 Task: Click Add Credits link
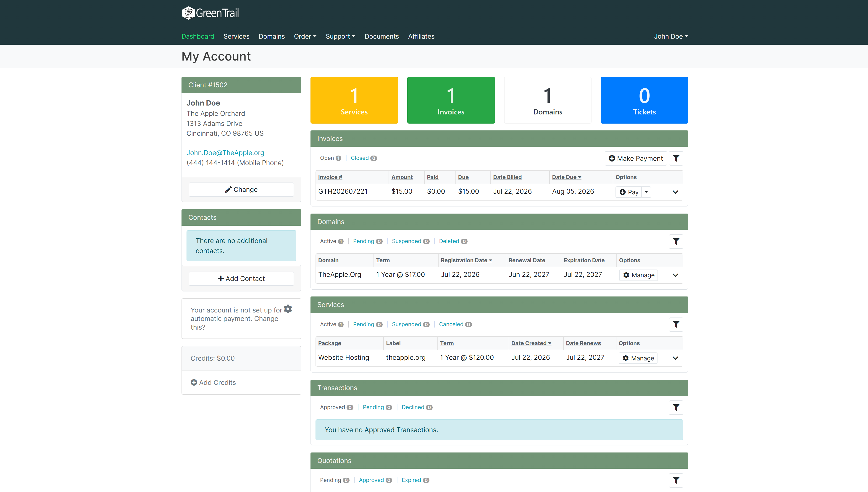pyautogui.click(x=213, y=383)
